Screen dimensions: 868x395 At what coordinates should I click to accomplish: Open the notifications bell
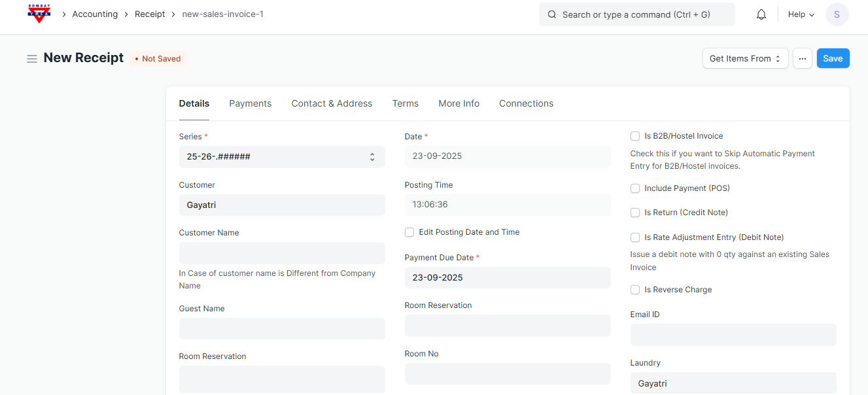(x=761, y=14)
